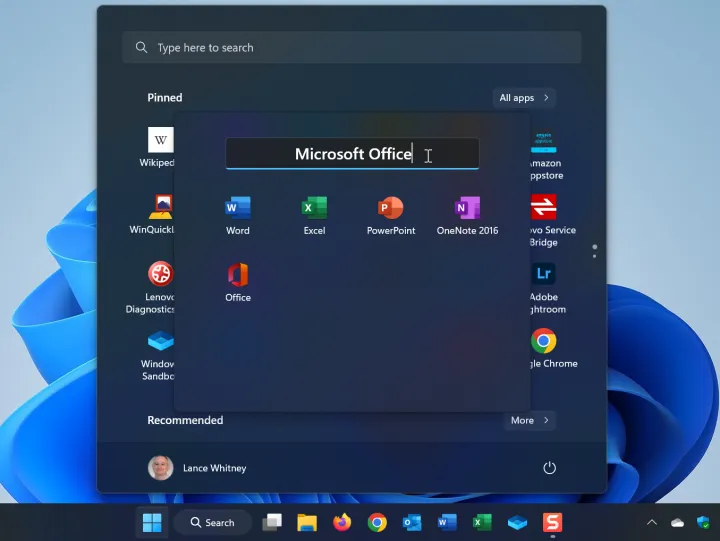This screenshot has height=541, width=720.
Task: Click the Firefox icon in the taskbar
Action: [342, 522]
